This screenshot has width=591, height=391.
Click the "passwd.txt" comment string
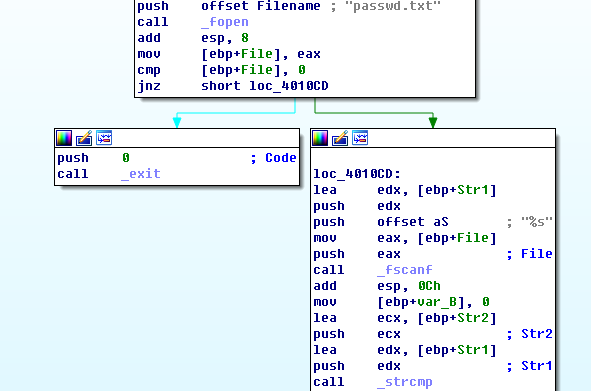(x=393, y=6)
